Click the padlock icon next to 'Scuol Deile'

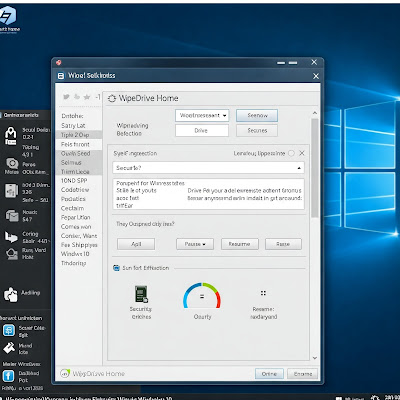[11, 136]
